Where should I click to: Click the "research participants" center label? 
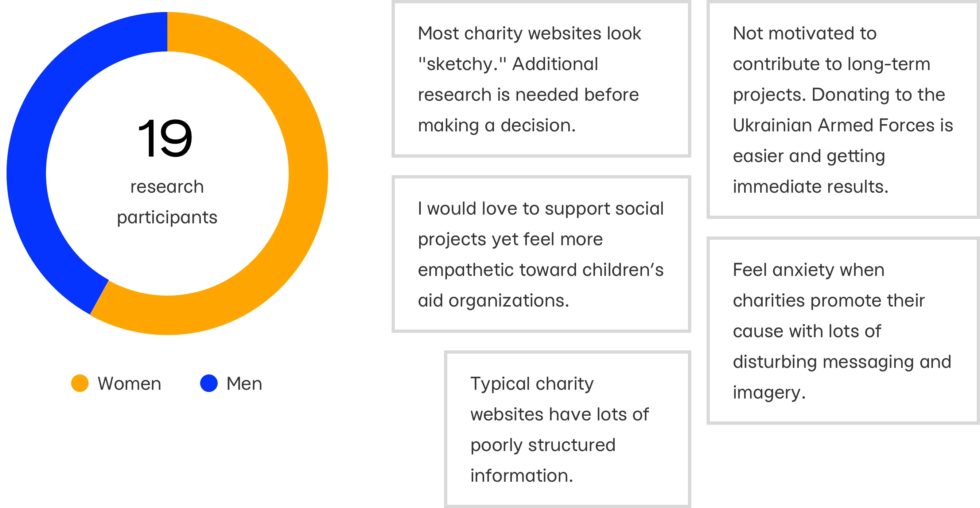pyautogui.click(x=167, y=202)
